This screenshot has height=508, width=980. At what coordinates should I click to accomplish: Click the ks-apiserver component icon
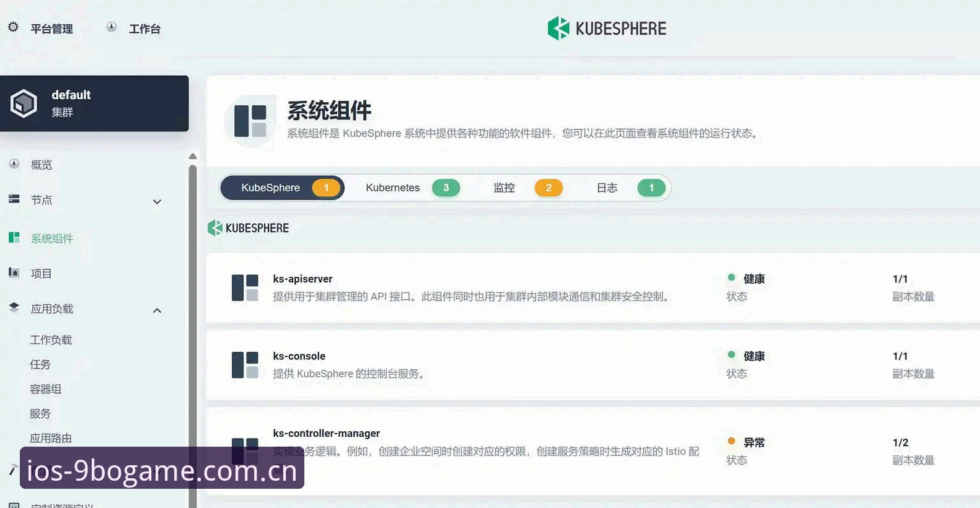tap(245, 288)
